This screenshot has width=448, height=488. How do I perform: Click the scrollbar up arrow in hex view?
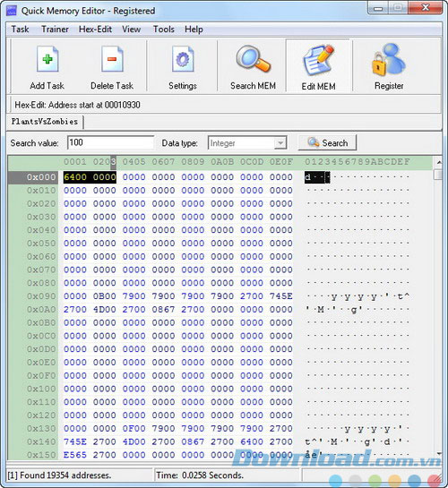(x=438, y=162)
